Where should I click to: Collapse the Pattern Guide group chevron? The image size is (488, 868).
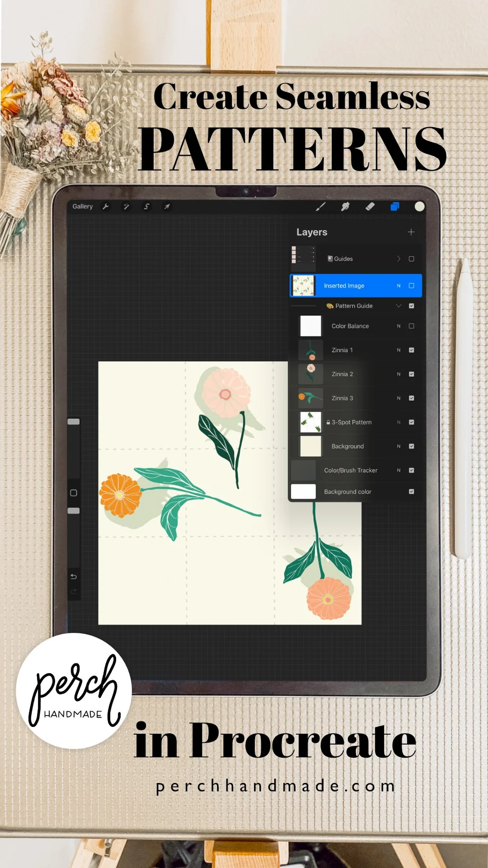pyautogui.click(x=399, y=306)
